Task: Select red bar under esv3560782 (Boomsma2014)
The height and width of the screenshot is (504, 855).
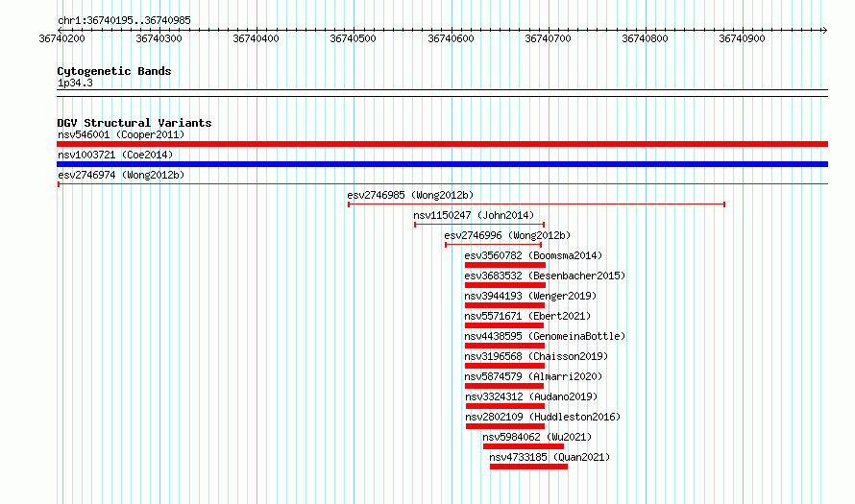Action: click(505, 265)
